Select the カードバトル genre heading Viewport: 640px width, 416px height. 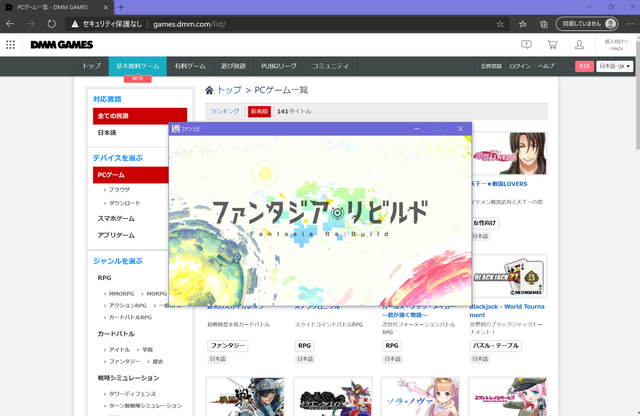tap(116, 334)
